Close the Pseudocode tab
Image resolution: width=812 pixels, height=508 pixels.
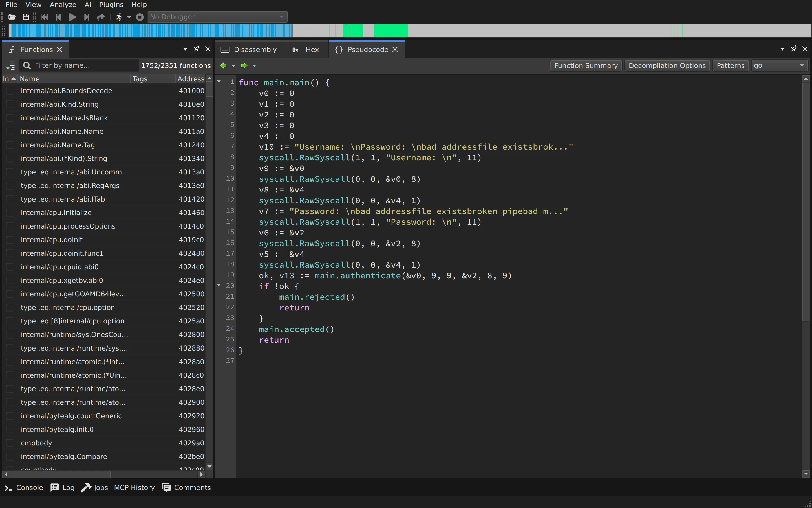(x=395, y=49)
